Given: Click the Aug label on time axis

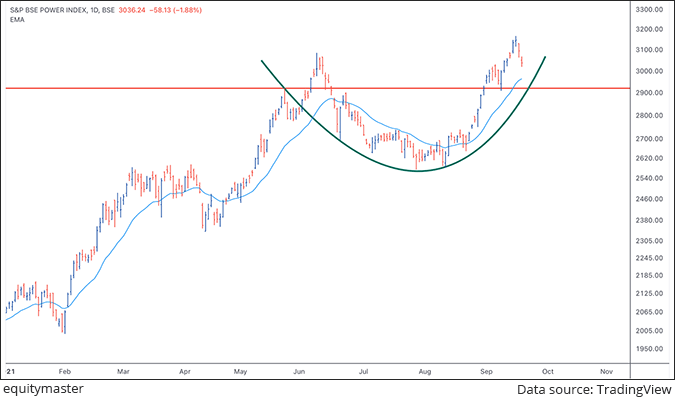Looking at the screenshot, I should pos(425,372).
